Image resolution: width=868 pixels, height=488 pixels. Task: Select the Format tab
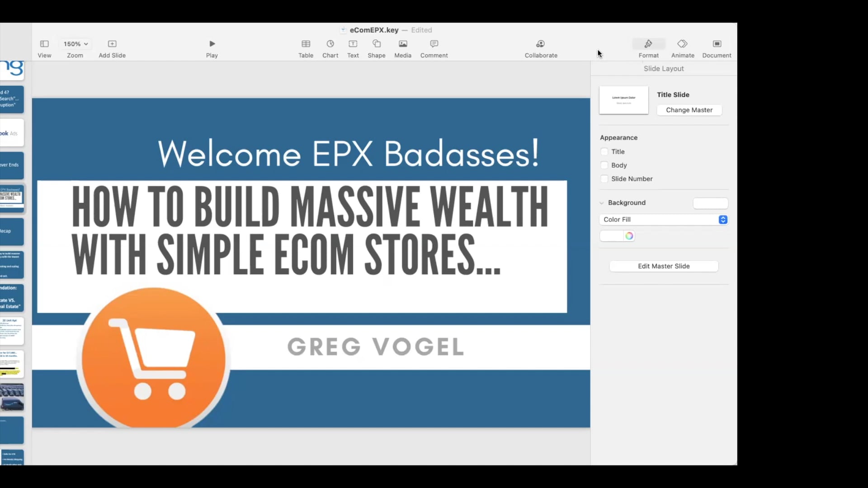649,48
